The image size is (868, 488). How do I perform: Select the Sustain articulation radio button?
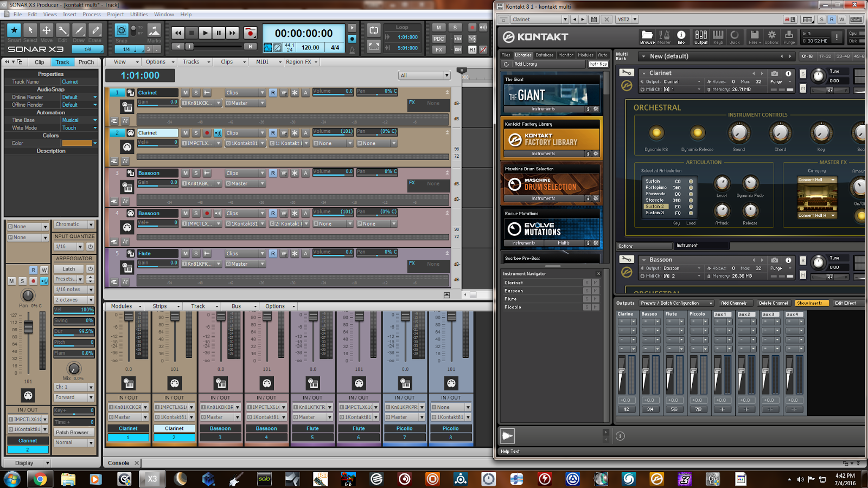coord(691,182)
